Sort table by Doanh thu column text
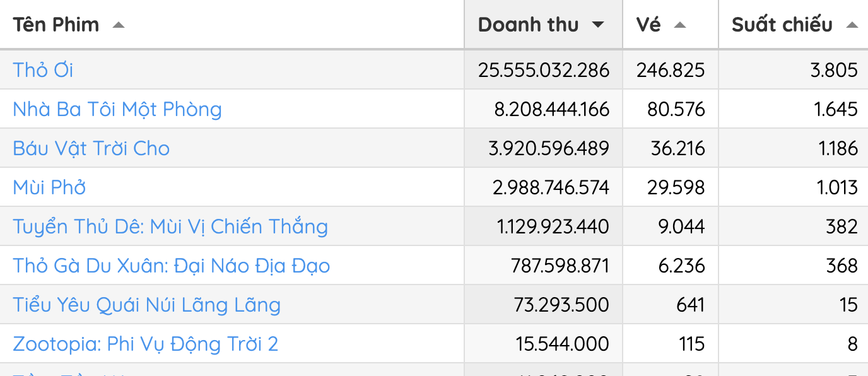The width and height of the screenshot is (868, 376). tap(528, 25)
